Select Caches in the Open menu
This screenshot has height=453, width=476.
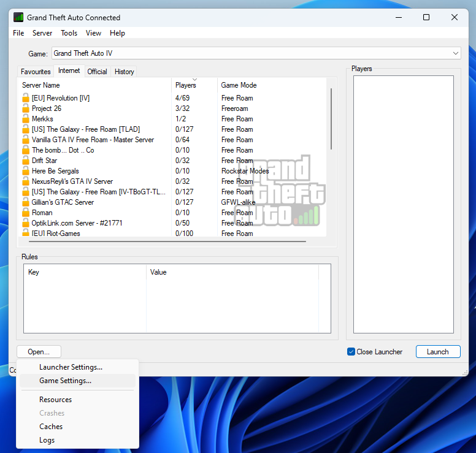[x=77, y=427]
